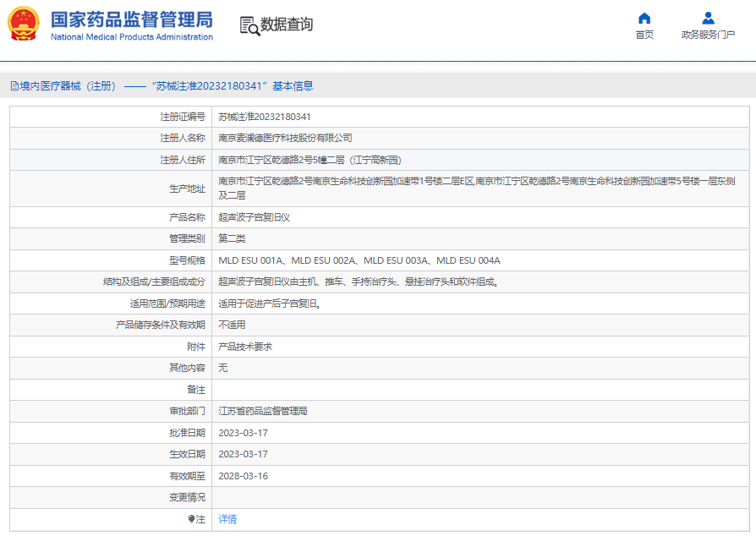This screenshot has height=536, width=756.
Task: Select 批准日期 value 2023-03-17
Action: click(x=243, y=433)
